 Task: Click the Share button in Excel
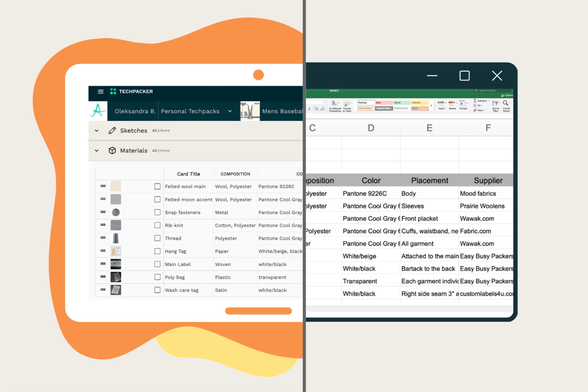coord(507,95)
